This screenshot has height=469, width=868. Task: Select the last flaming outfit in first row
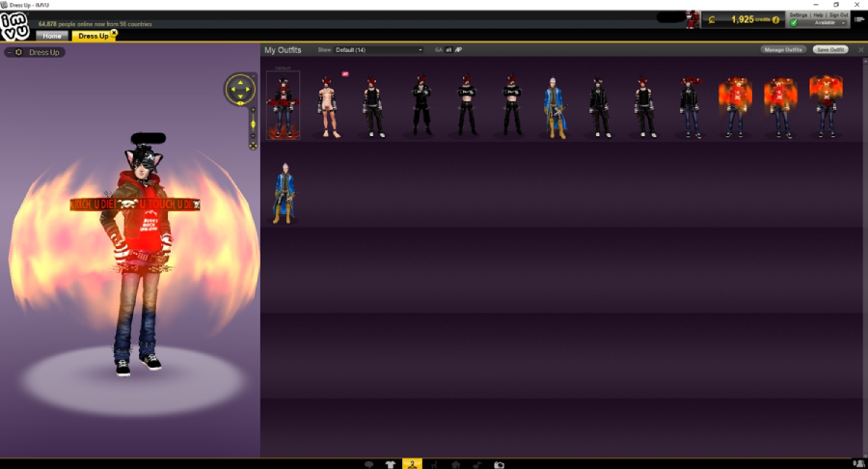[x=826, y=106]
